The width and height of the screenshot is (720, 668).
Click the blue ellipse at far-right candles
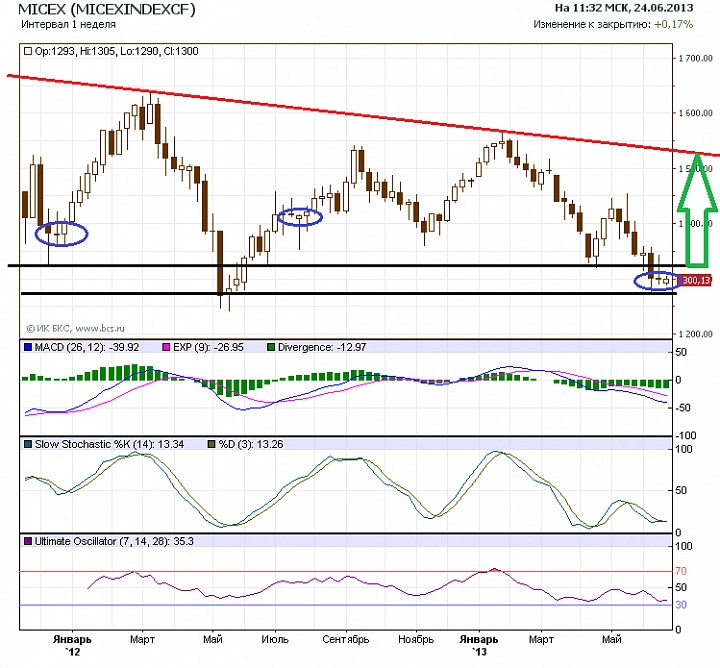point(656,281)
